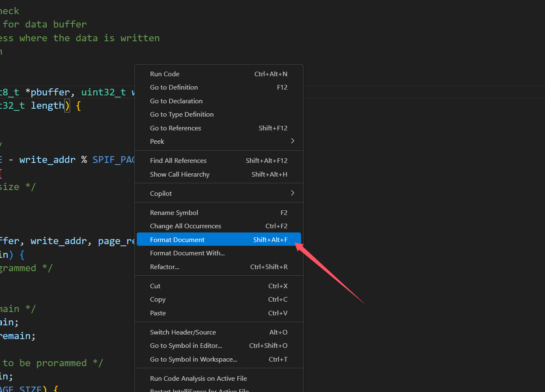Select Format Document With...
545x392 pixels.
coord(187,253)
